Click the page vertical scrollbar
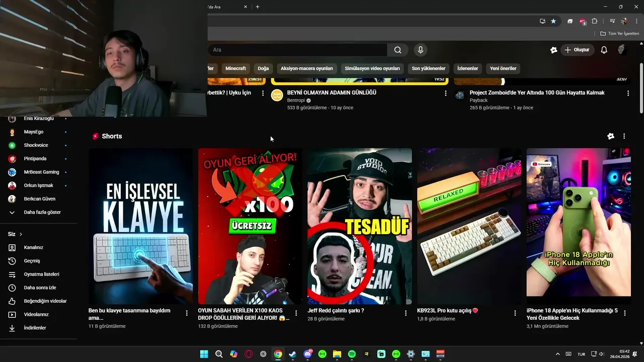The height and width of the screenshot is (362, 644). tap(641, 88)
